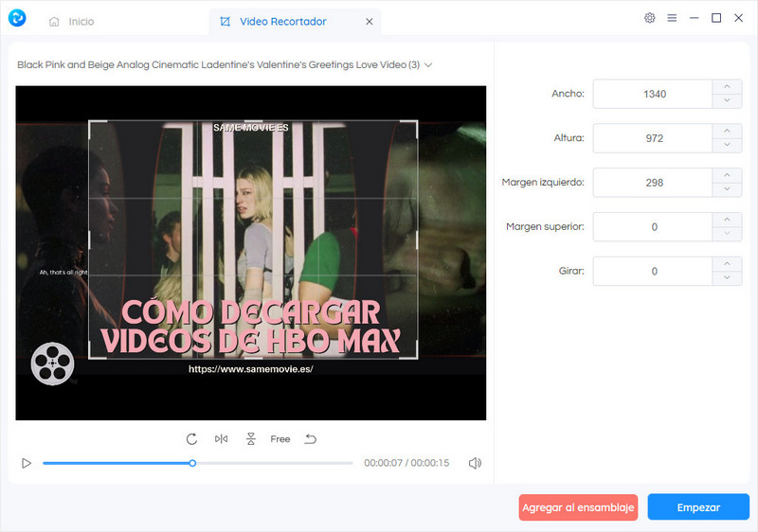Open settings gear icon

[650, 18]
